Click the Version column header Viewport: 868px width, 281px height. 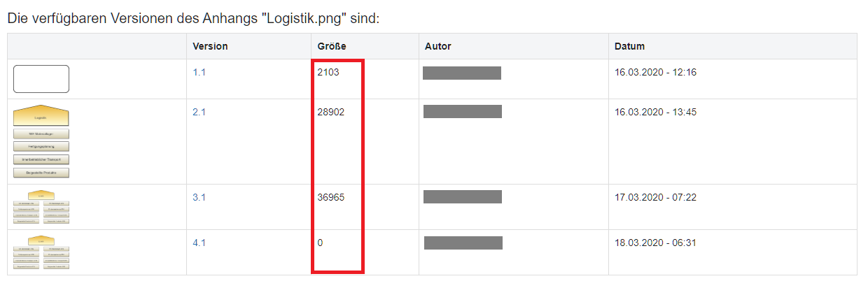pos(211,46)
